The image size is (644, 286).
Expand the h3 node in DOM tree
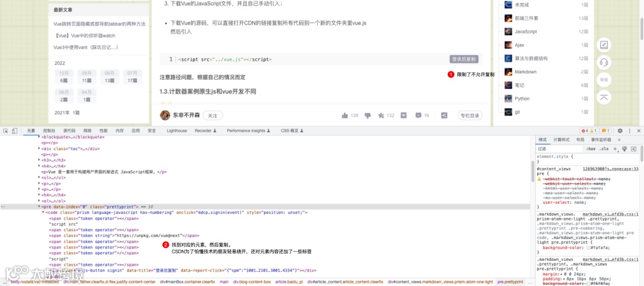click(x=39, y=160)
